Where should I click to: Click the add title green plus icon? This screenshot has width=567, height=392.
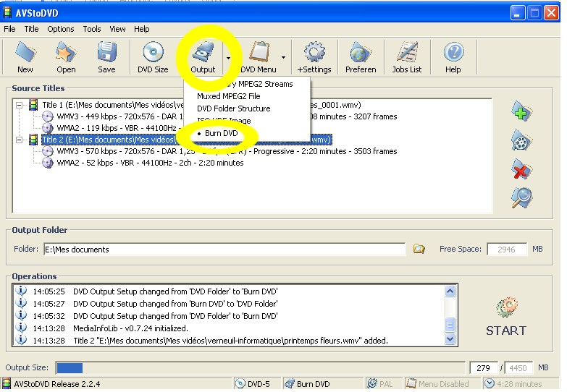[521, 111]
